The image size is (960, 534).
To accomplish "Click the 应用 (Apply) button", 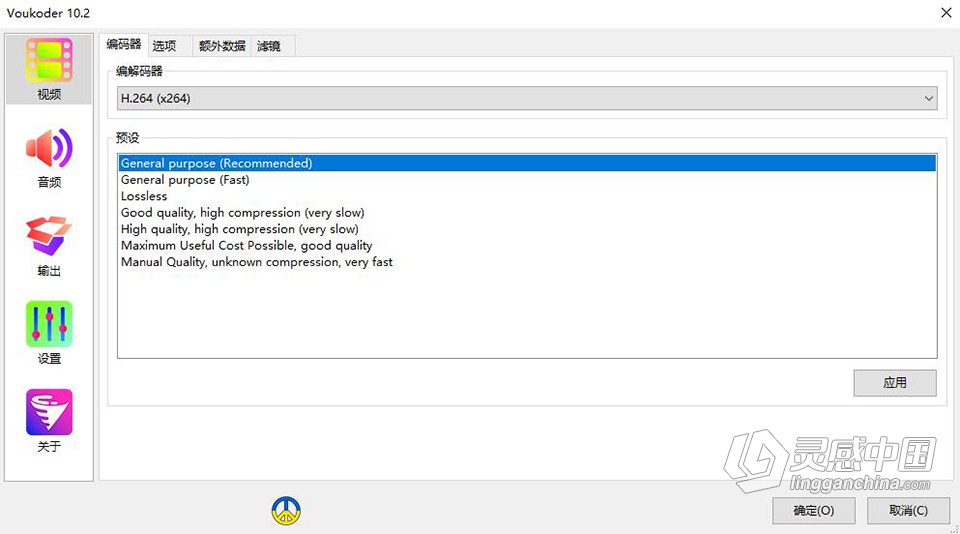I will (x=894, y=383).
